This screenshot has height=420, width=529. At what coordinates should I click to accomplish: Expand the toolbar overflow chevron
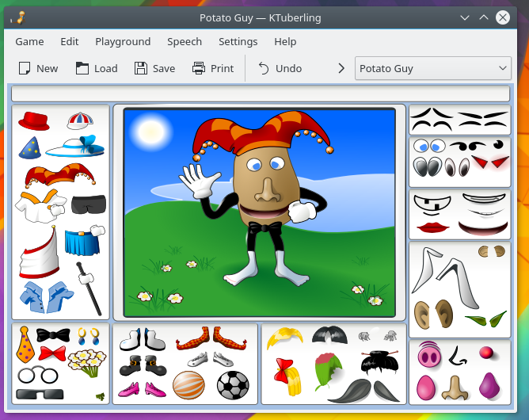pyautogui.click(x=341, y=68)
